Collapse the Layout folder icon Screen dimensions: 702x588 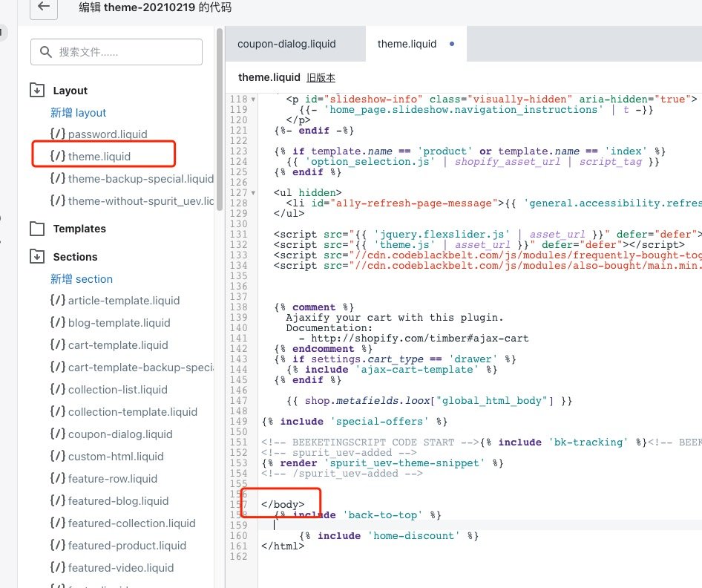(37, 91)
